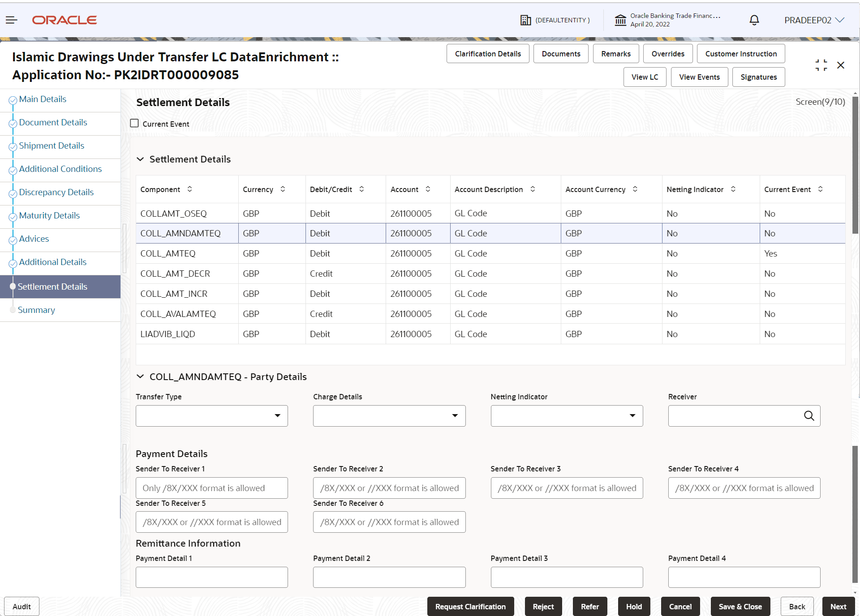Viewport: 860px width, 616px height.
Task: Sort table by Account Description column
Action: pyautogui.click(x=533, y=189)
